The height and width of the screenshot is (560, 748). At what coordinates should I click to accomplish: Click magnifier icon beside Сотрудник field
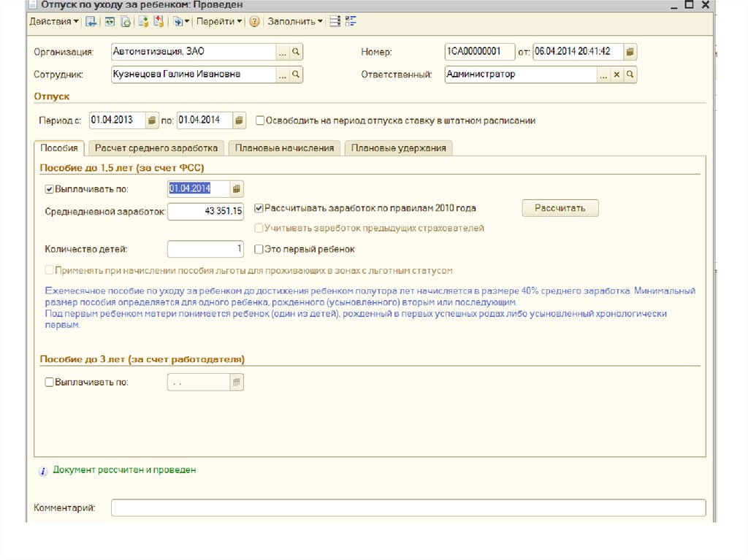(x=296, y=74)
